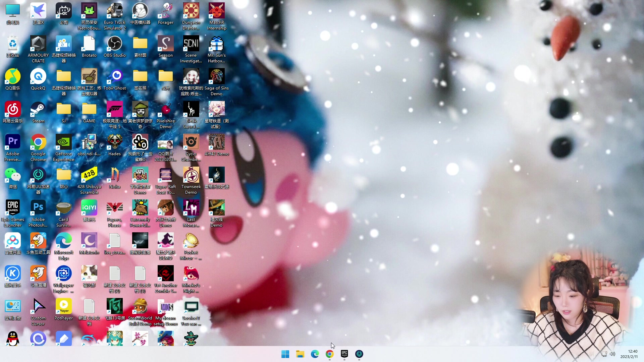Select the 成片 folder
The height and width of the screenshot is (362, 644).
click(166, 80)
